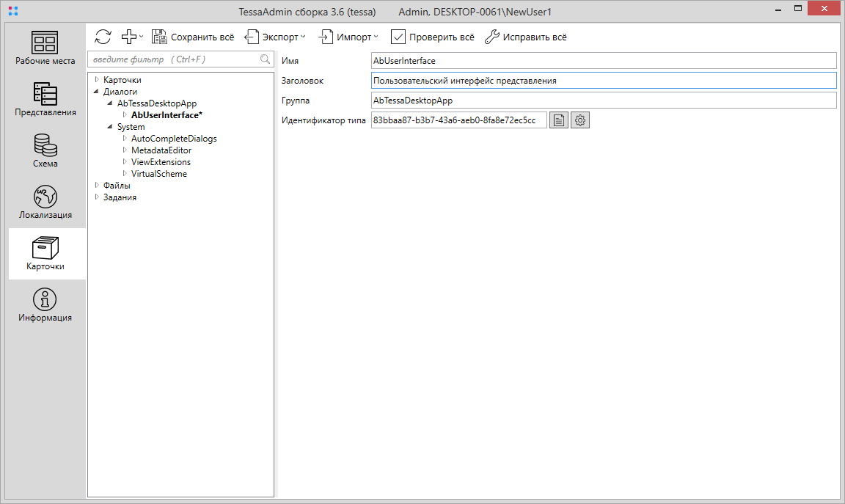Open the Информация sidebar section
Screen dimensions: 845x504
tap(45, 305)
